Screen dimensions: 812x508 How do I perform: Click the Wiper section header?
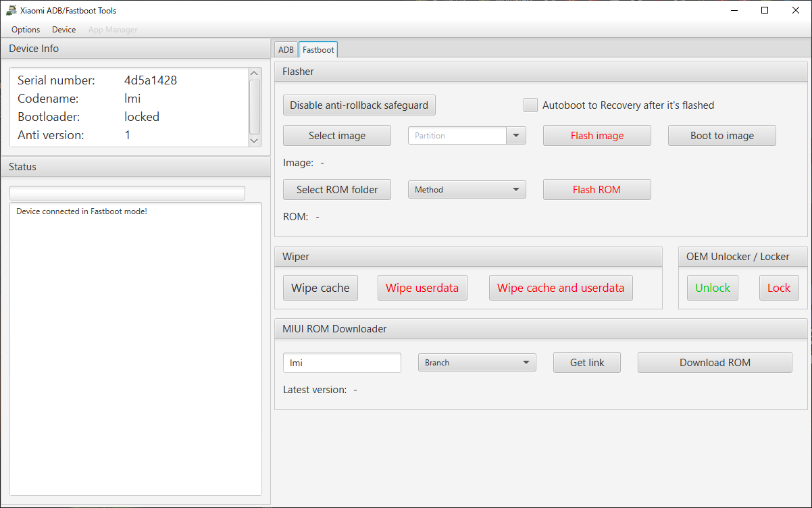coord(468,257)
